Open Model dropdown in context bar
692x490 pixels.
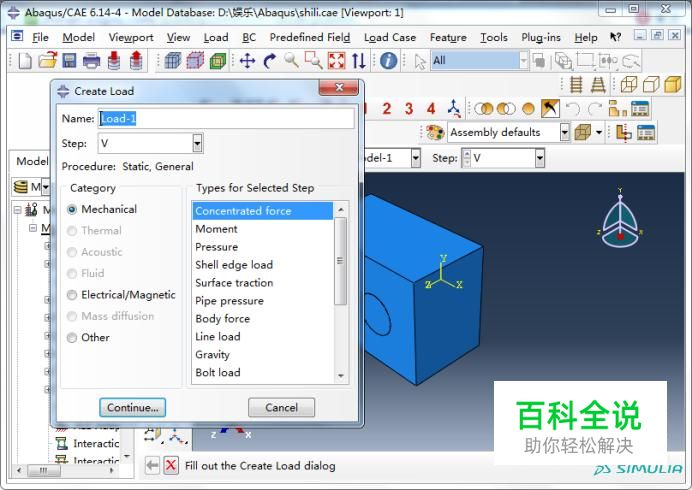point(415,158)
